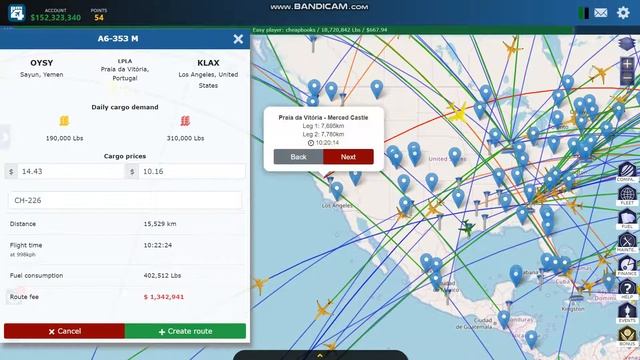Open the mail inbox envelope

tap(600, 13)
